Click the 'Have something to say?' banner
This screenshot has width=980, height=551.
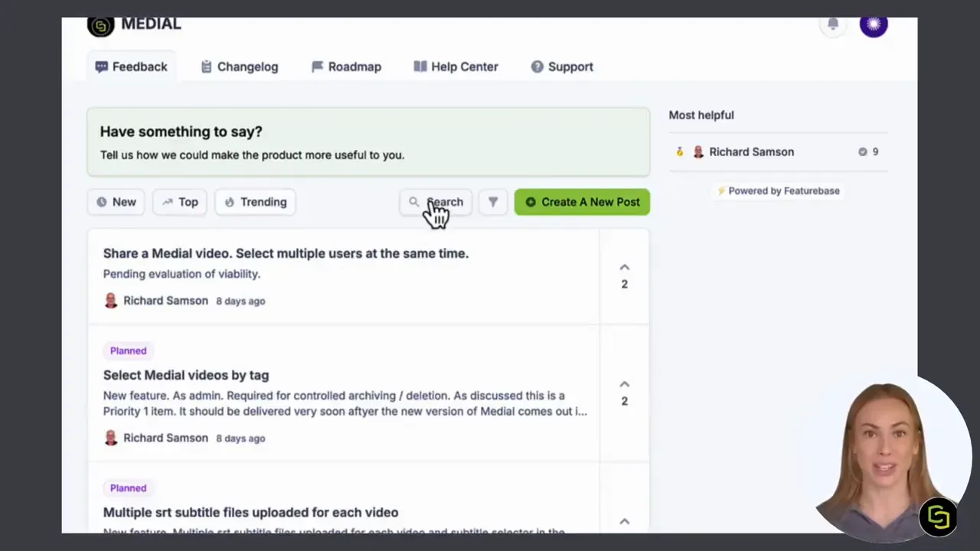[x=368, y=142]
